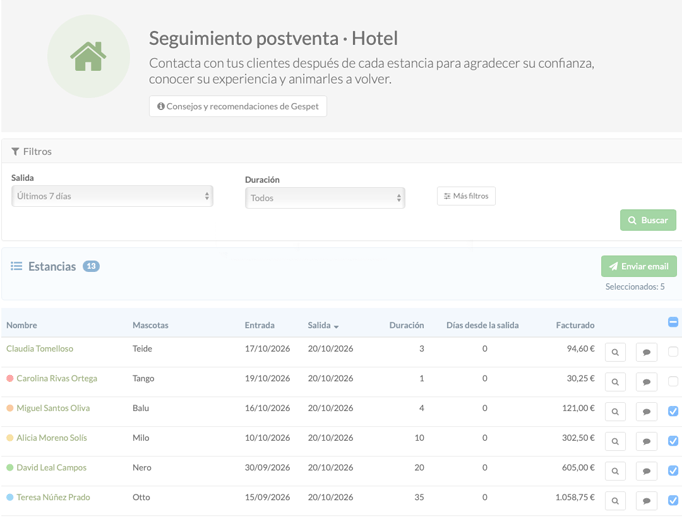This screenshot has height=518, width=682.
Task: Click entry date 30/09/2026
Action: 267,468
